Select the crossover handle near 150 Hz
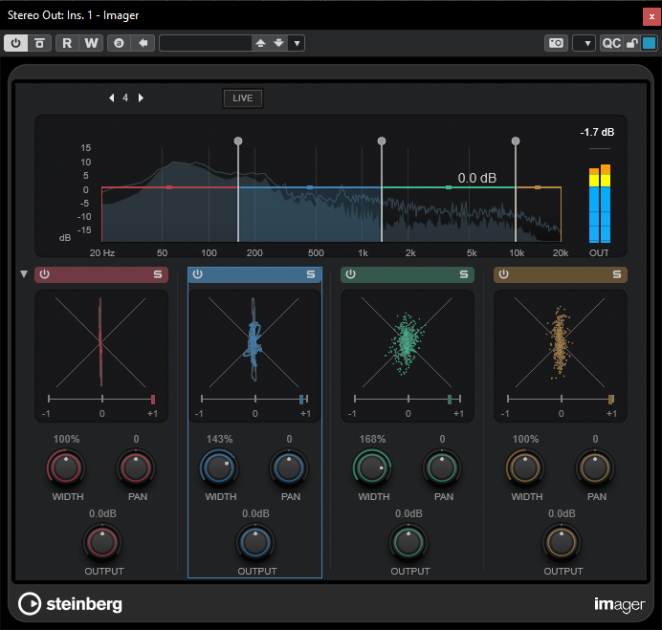This screenshot has height=630, width=662. [238, 141]
